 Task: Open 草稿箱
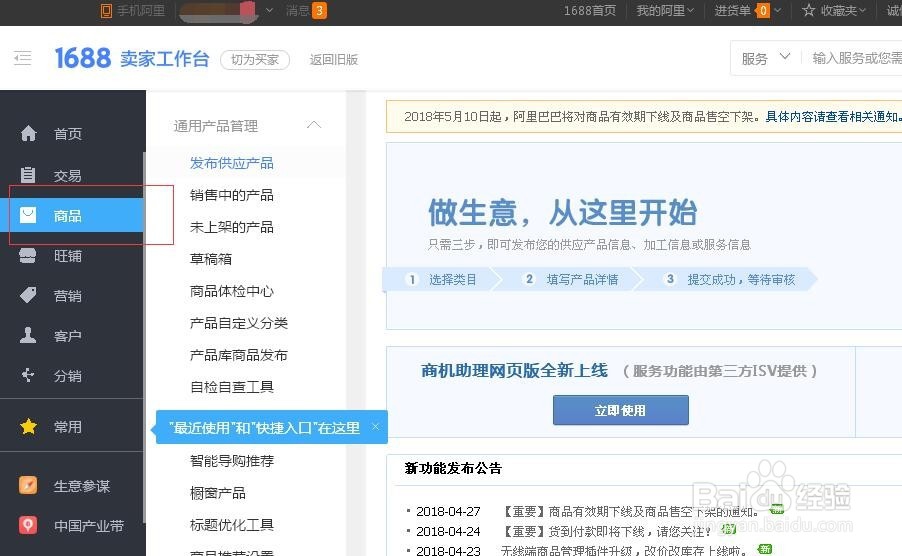211,259
